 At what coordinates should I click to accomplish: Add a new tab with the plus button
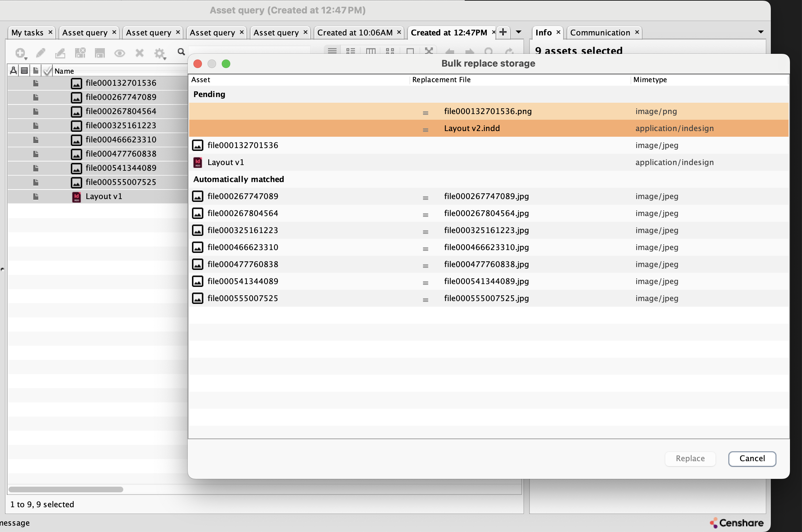(503, 32)
